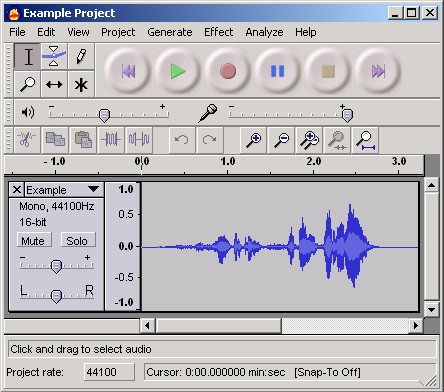
Task: Click the Zoom Out magnifier icon
Action: pos(282,140)
